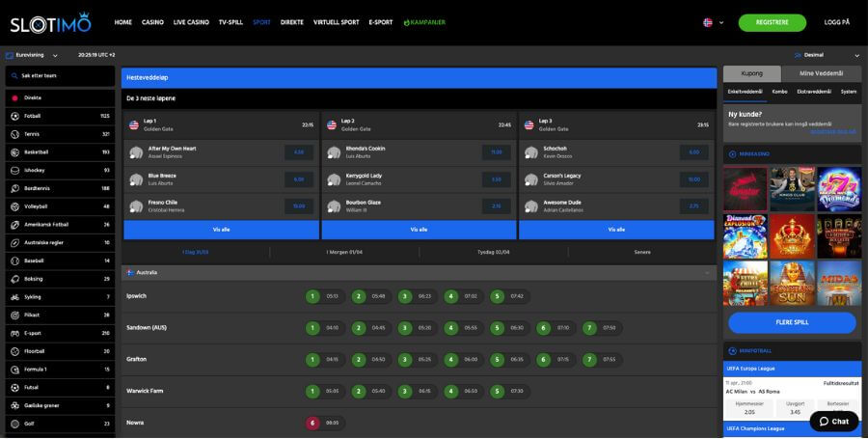
Task: Click Vis alle under Løp 3
Action: [616, 230]
